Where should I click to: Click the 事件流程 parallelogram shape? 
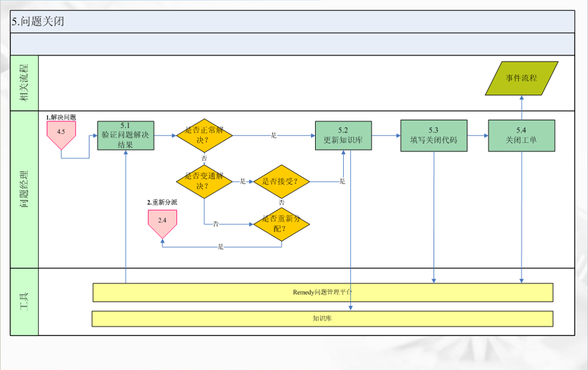coord(521,78)
